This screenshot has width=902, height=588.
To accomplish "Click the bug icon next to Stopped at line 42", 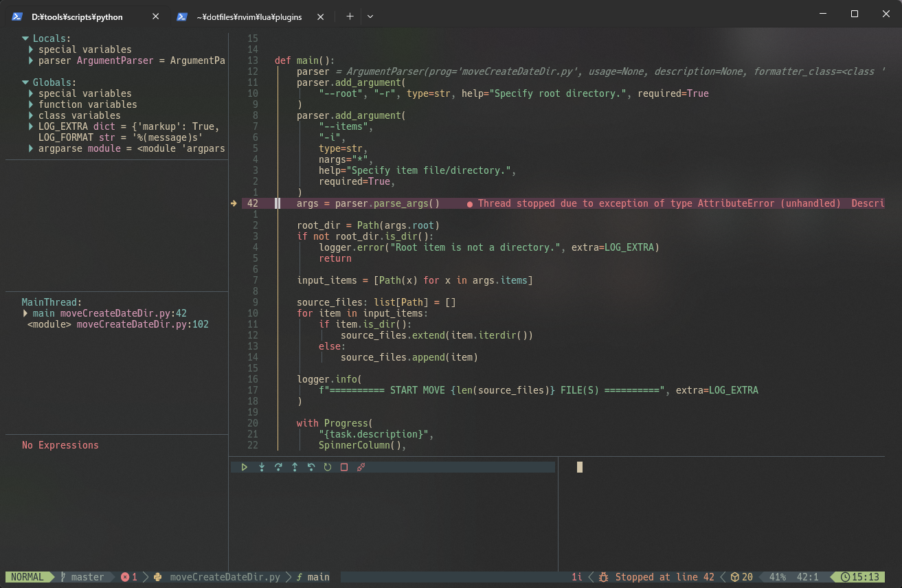I will (x=602, y=577).
